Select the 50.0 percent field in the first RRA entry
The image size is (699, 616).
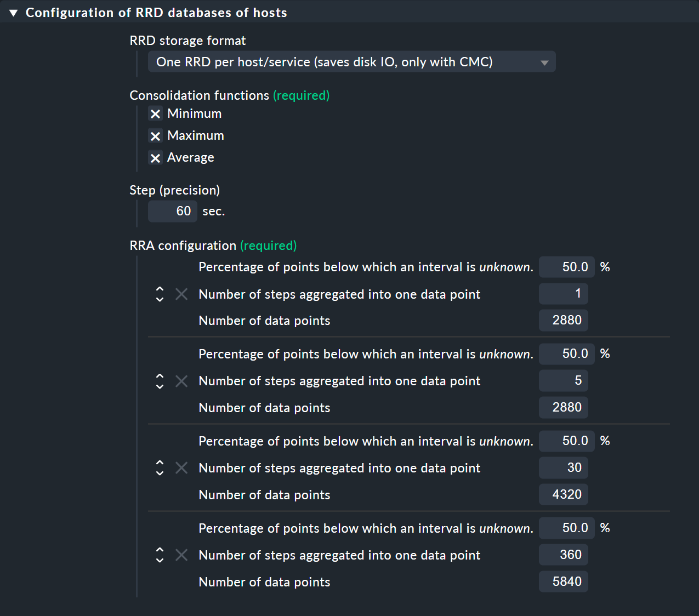(x=566, y=267)
